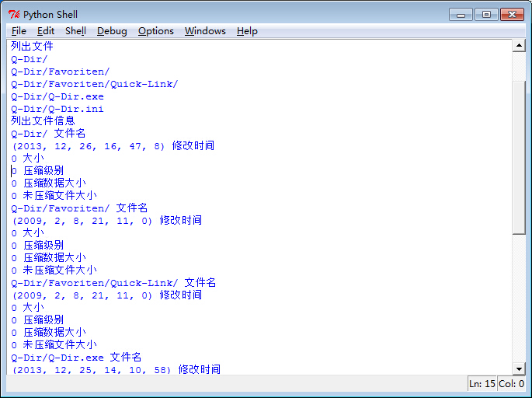Screen dimensions: 532x398
Task: Open the Help menu
Action: point(247,31)
